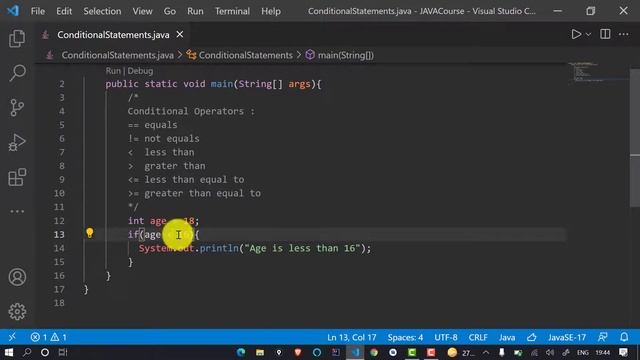Click the feedback icon in status bar
The image size is (640, 360).
click(602, 337)
